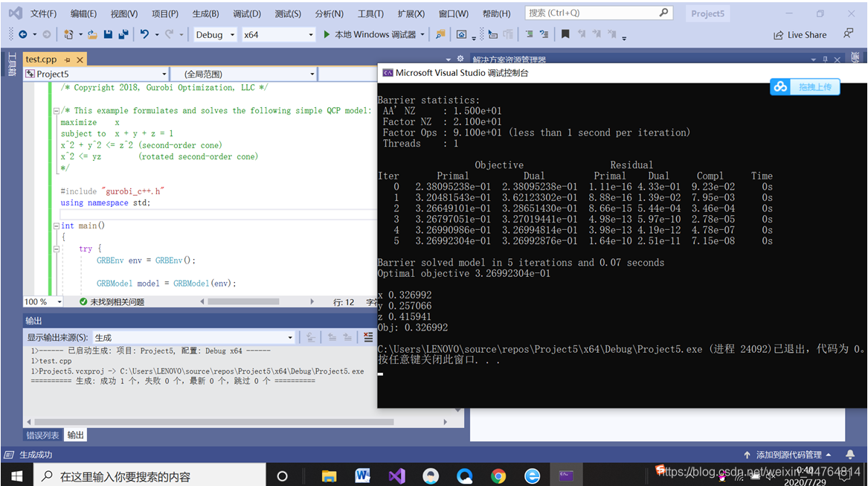Click the output panel horizontal scrollbar

[x=213, y=422]
